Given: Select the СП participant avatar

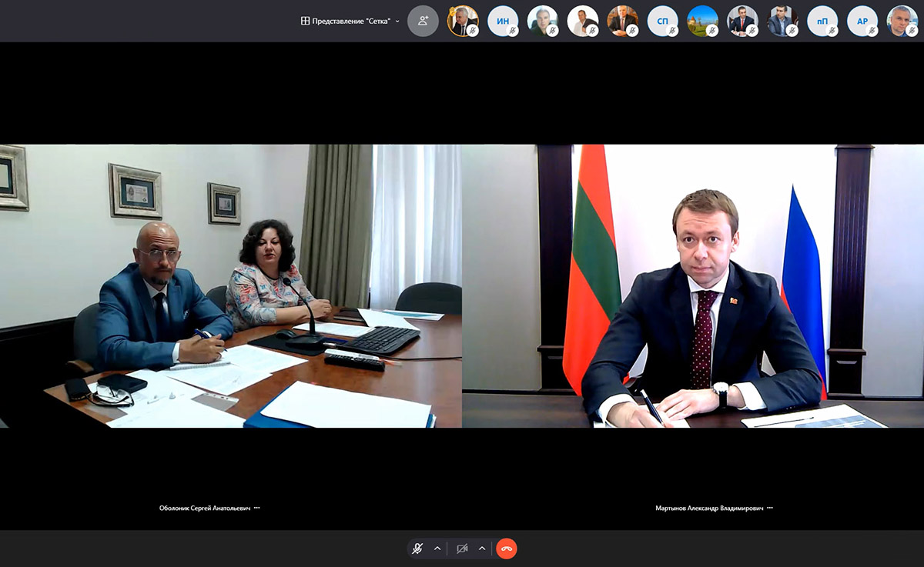Looking at the screenshot, I should click(x=662, y=21).
